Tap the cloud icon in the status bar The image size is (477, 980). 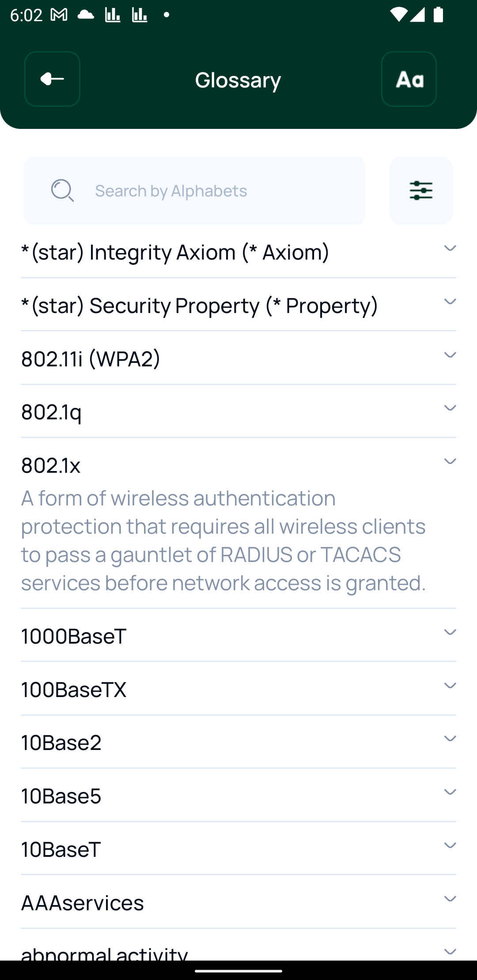85,15
